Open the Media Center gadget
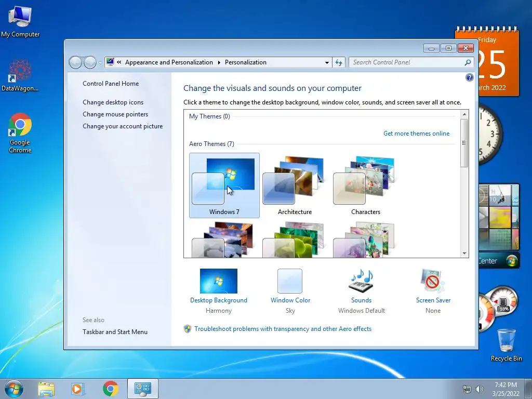The width and height of the screenshot is (532, 399). tap(499, 261)
